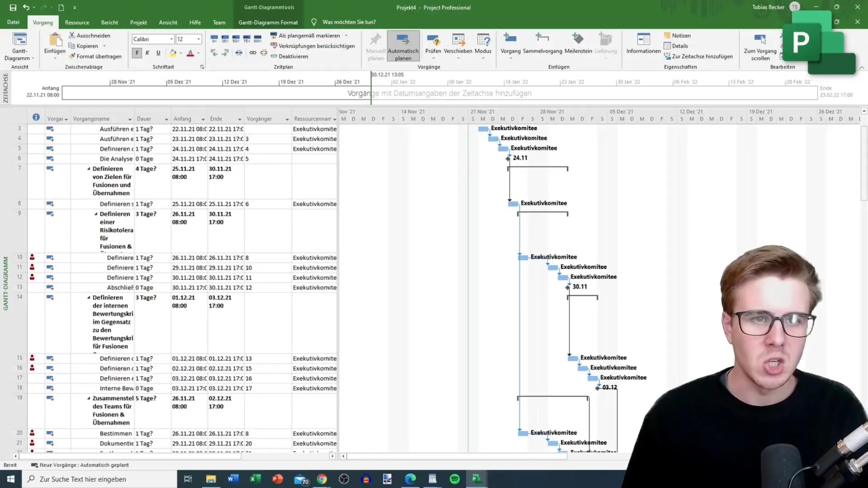This screenshot has height=488, width=868.
Task: Switch to the Ansicht tab
Action: 168,22
